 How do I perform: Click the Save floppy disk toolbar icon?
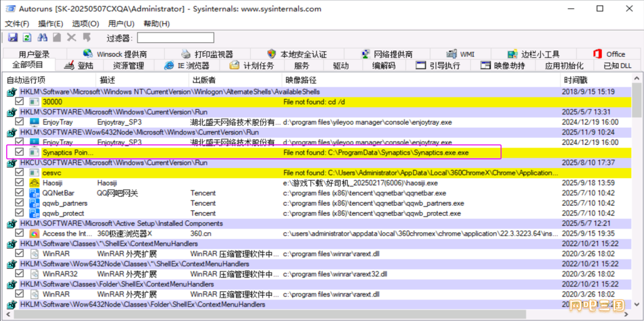pyautogui.click(x=12, y=38)
